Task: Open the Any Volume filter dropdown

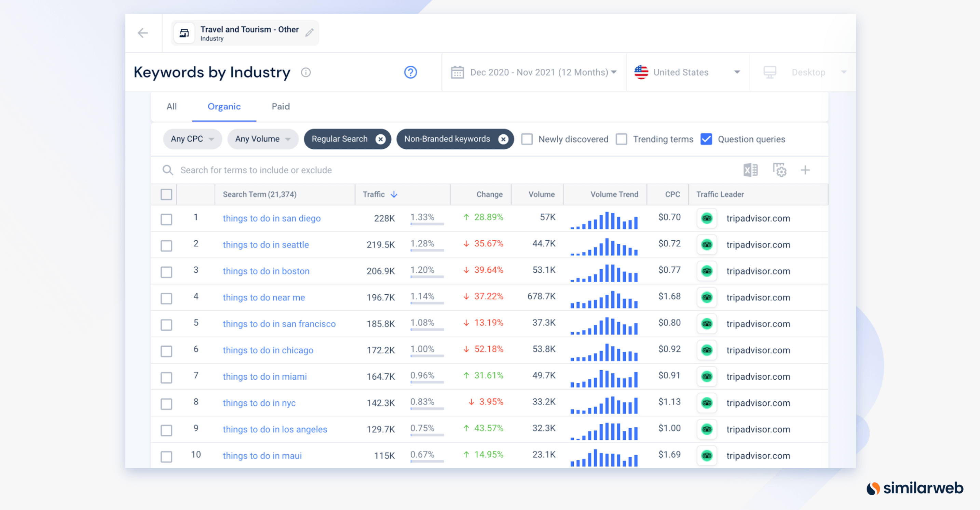Action: point(263,139)
